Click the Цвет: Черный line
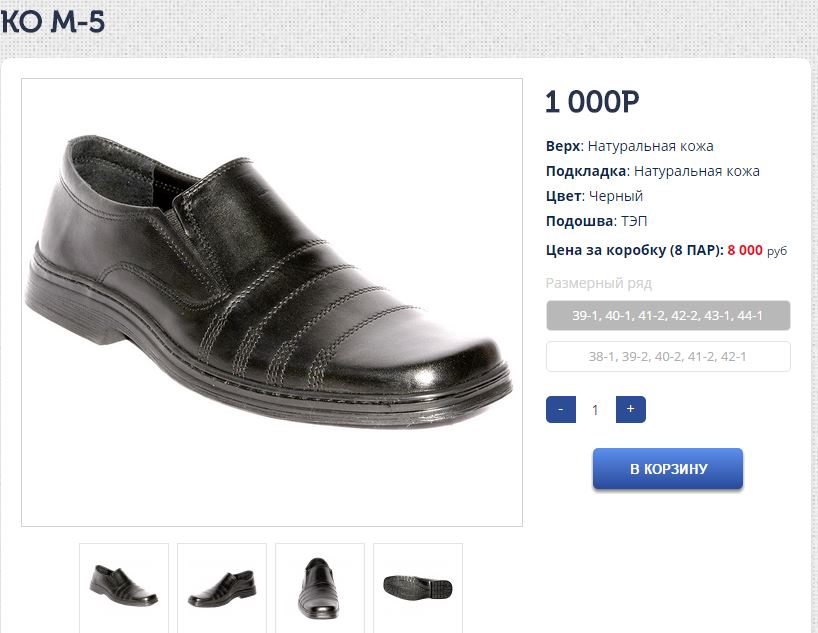818x633 pixels. (595, 196)
